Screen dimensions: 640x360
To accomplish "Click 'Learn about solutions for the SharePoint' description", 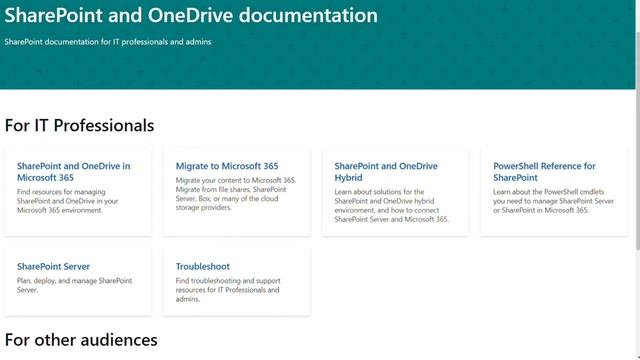I will click(x=391, y=205).
